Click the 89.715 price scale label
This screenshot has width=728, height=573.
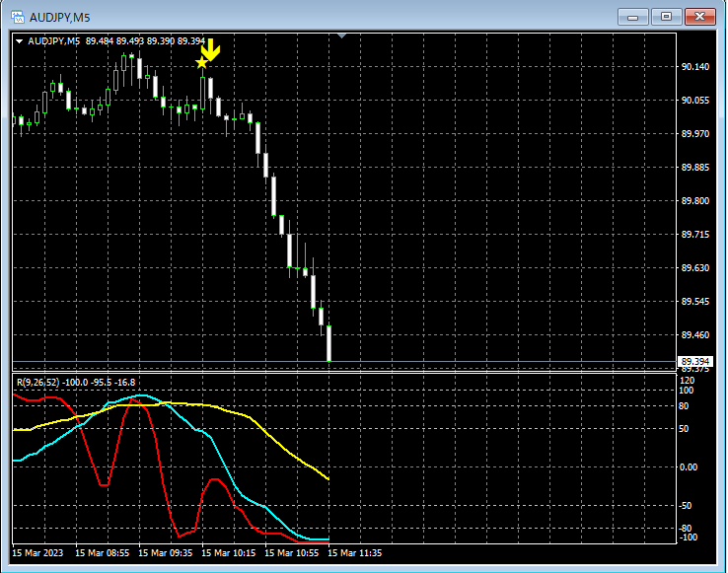coord(695,235)
